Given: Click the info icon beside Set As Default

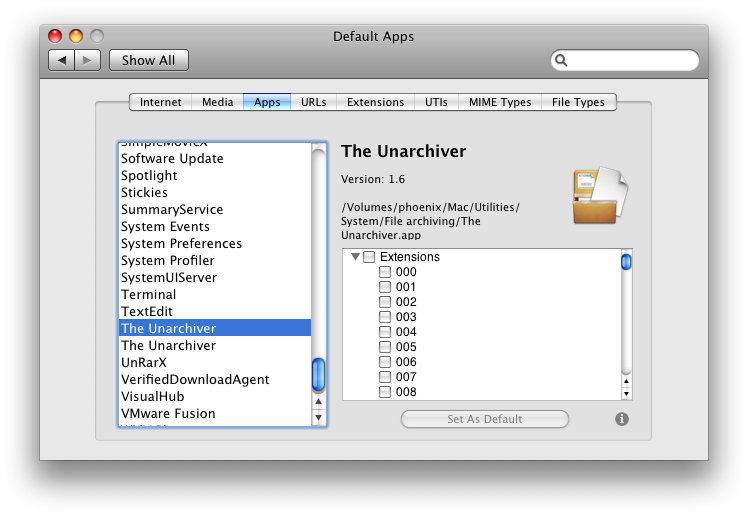Looking at the screenshot, I should point(622,419).
